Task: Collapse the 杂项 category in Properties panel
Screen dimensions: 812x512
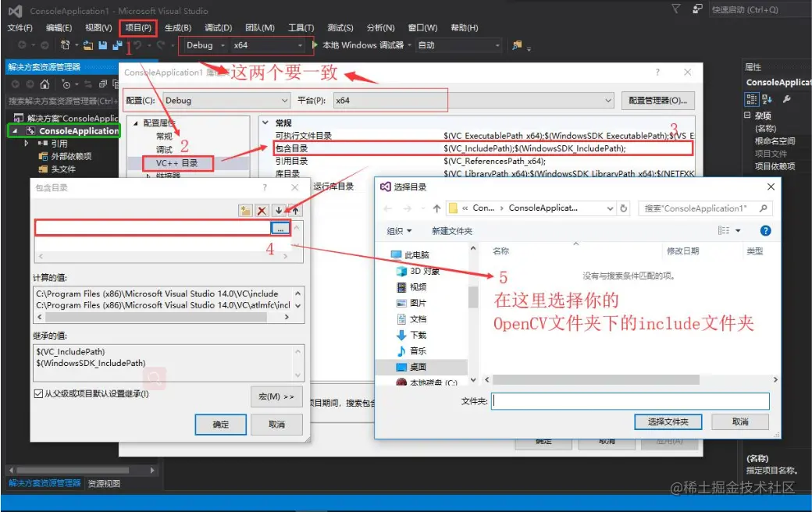Action: click(747, 115)
